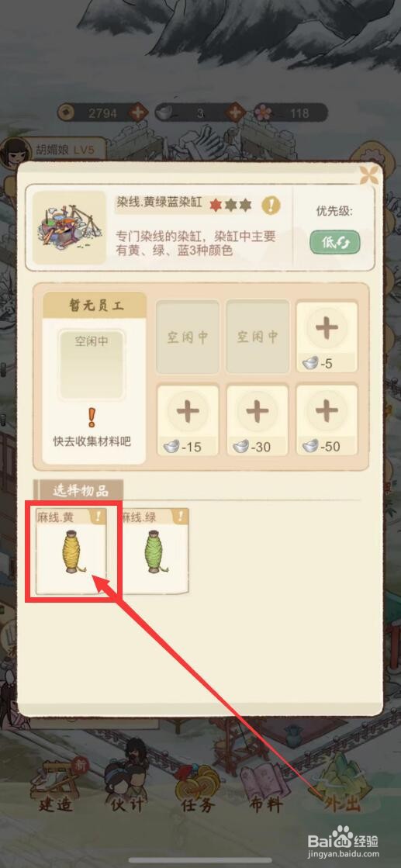The image size is (401, 868).
Task: Unlock the slot costing 5 ingots
Action: pyautogui.click(x=327, y=337)
